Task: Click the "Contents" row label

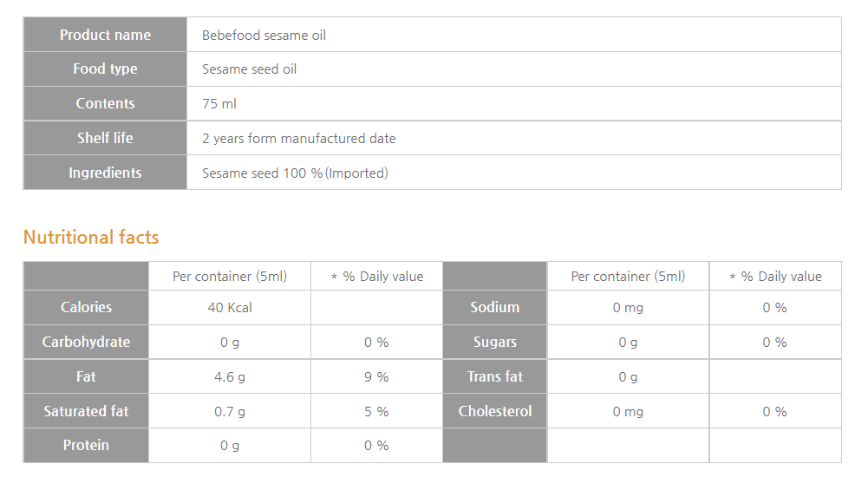Action: pos(105,104)
